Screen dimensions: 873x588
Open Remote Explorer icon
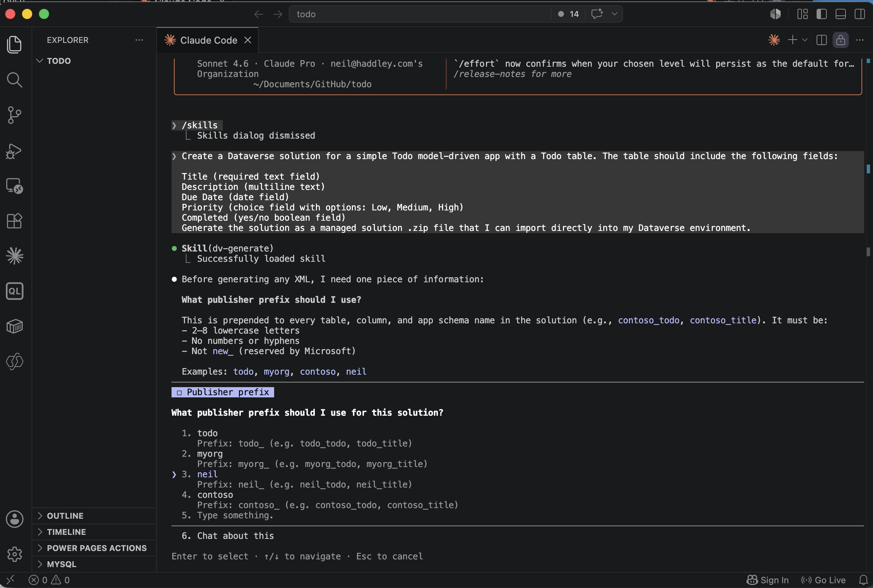(x=14, y=185)
